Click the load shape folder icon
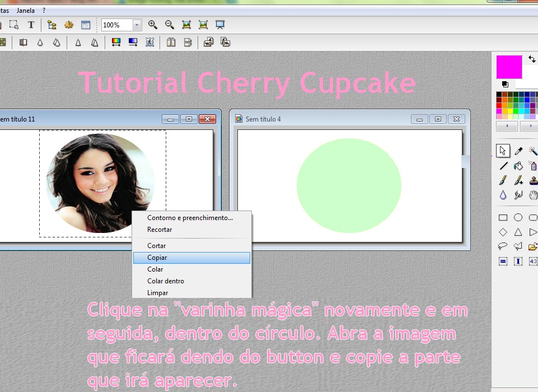 533,246
